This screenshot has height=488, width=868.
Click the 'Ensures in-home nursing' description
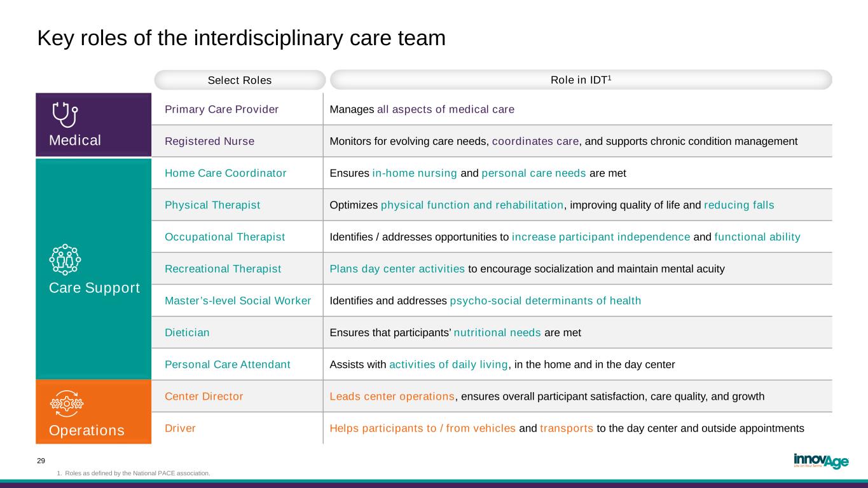pyautogui.click(x=478, y=173)
